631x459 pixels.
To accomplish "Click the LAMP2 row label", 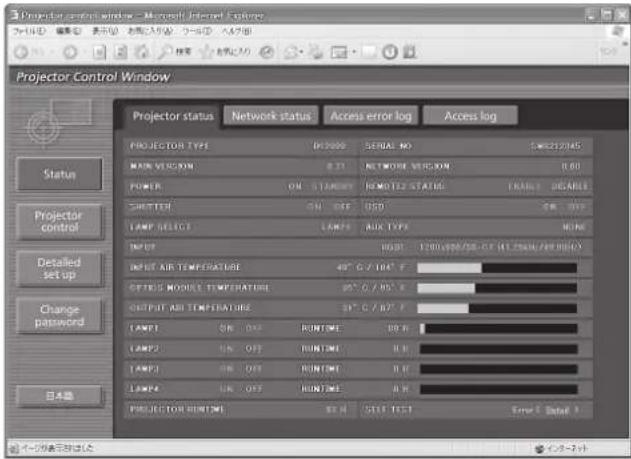I will [144, 348].
